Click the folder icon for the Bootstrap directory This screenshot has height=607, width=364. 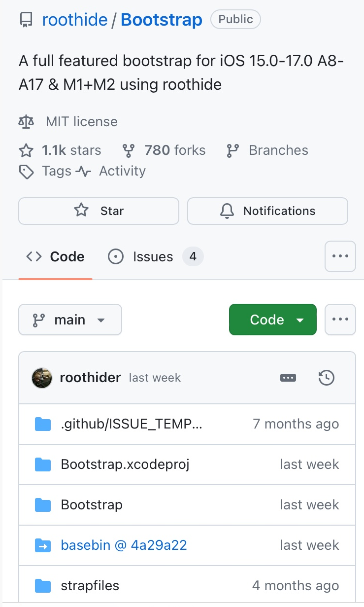[43, 505]
